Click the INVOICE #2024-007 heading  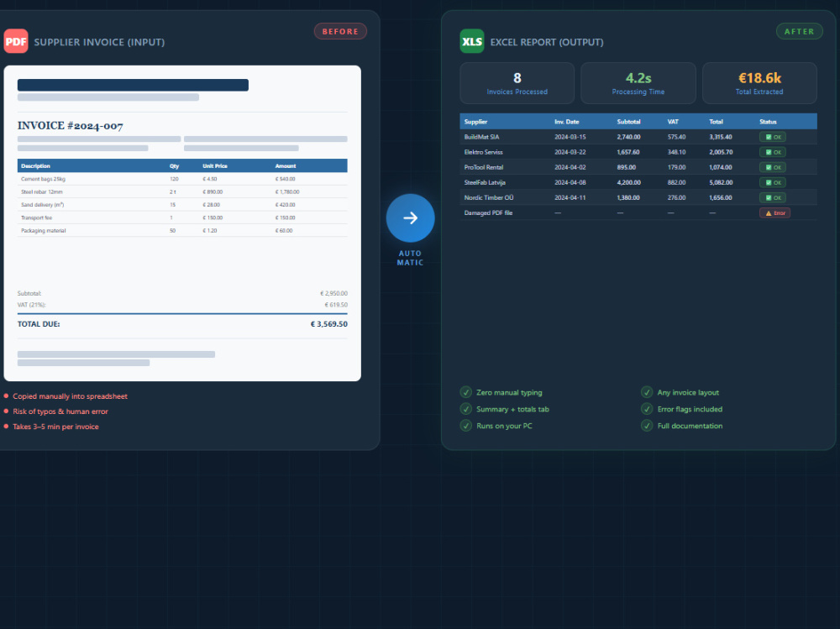[x=71, y=126]
